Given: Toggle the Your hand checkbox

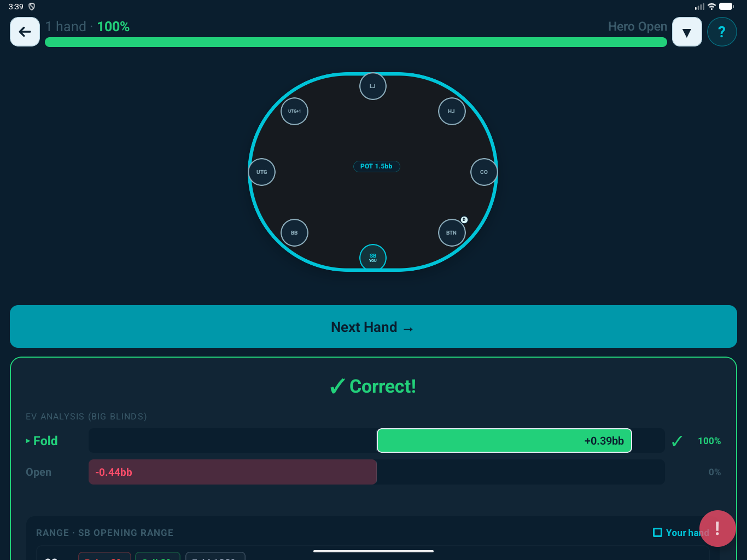Looking at the screenshot, I should pyautogui.click(x=658, y=533).
